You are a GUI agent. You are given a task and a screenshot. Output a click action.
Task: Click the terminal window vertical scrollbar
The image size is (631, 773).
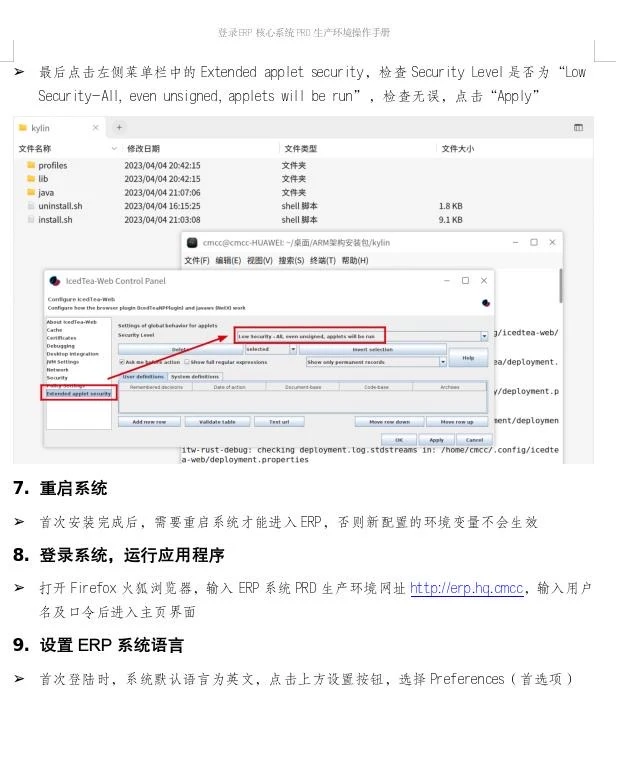click(x=561, y=286)
